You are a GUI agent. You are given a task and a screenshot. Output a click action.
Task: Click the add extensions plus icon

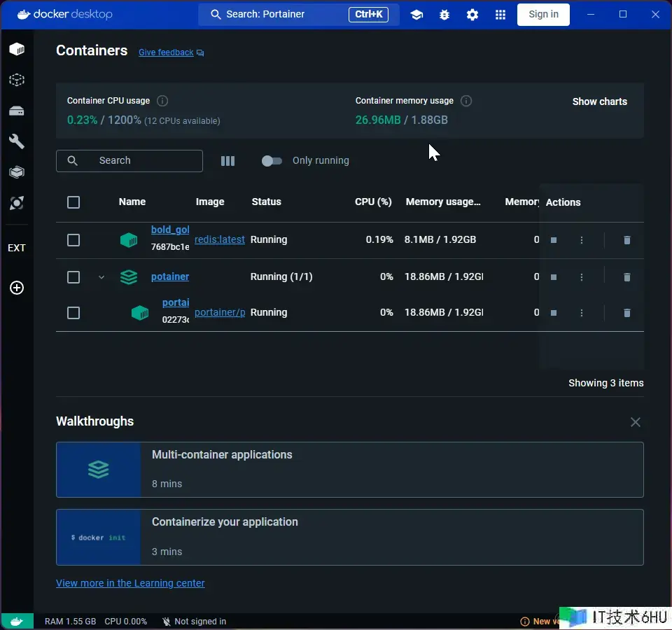[17, 288]
